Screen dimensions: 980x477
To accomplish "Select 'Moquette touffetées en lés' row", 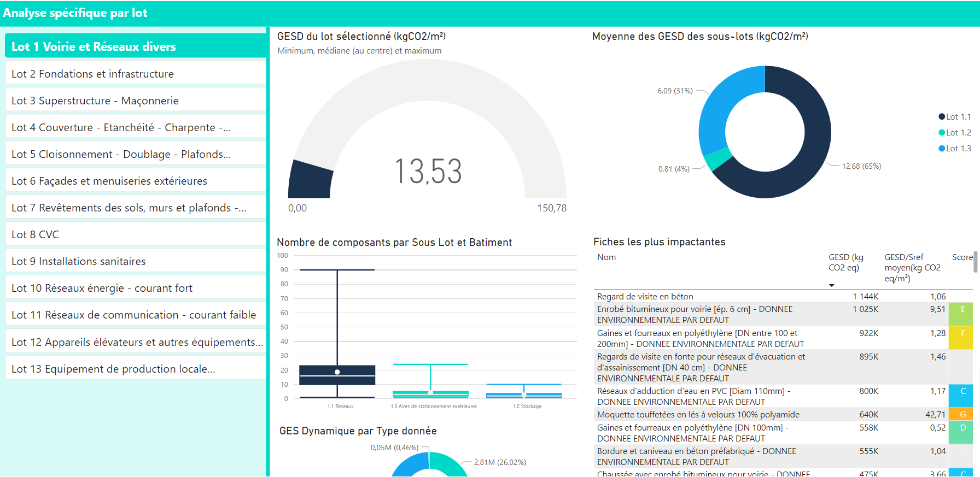I will click(x=783, y=414).
